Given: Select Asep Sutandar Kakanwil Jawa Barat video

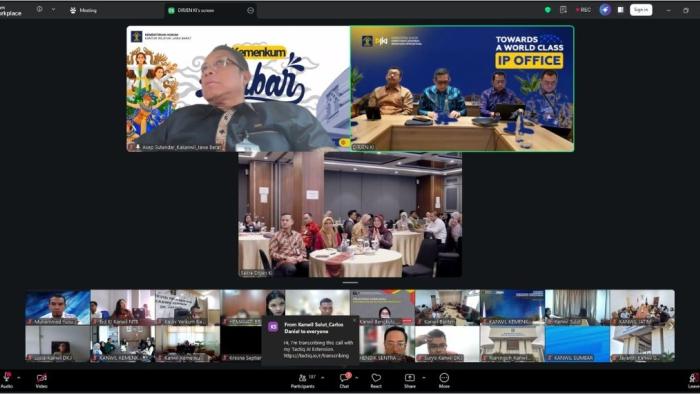Looking at the screenshot, I should click(238, 89).
